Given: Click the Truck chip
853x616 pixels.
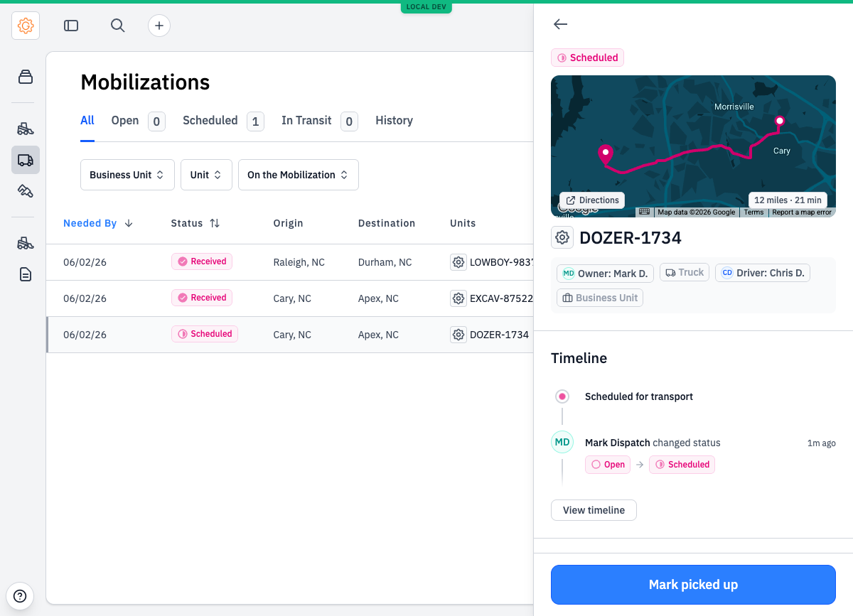Looking at the screenshot, I should [x=685, y=273].
